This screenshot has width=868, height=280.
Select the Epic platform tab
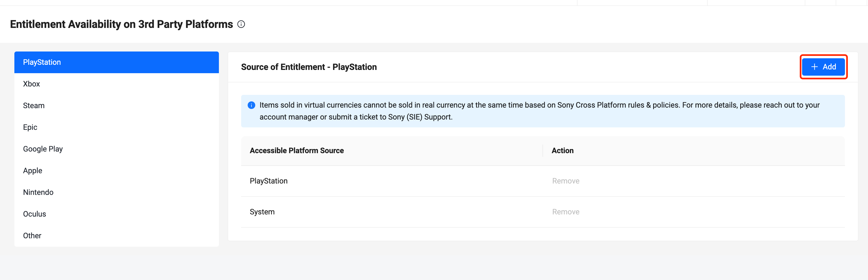[x=117, y=127]
